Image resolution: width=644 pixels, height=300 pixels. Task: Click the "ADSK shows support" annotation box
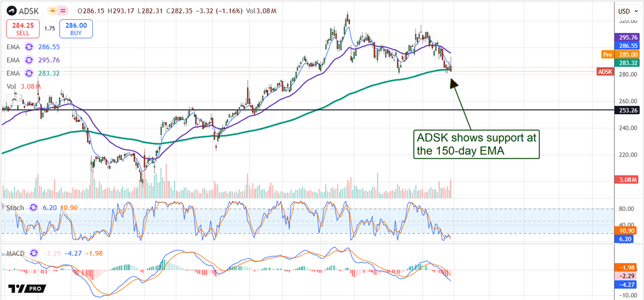coord(476,144)
